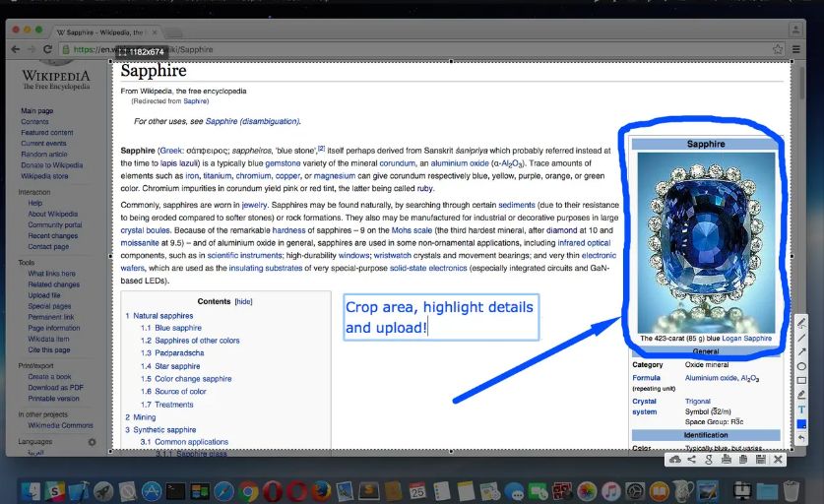Go back in Chrome browser
This screenshot has height=504, width=824.
tap(15, 49)
